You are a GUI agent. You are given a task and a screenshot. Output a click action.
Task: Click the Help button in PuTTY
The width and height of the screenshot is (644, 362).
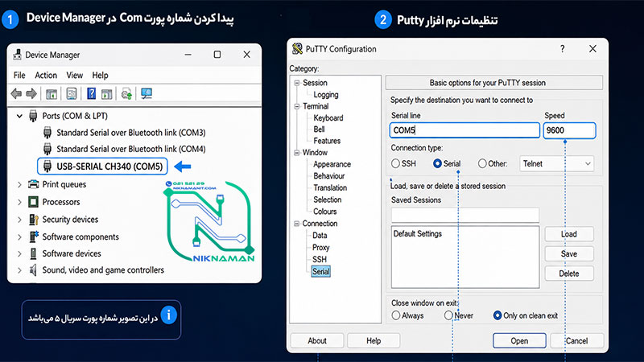(374, 340)
